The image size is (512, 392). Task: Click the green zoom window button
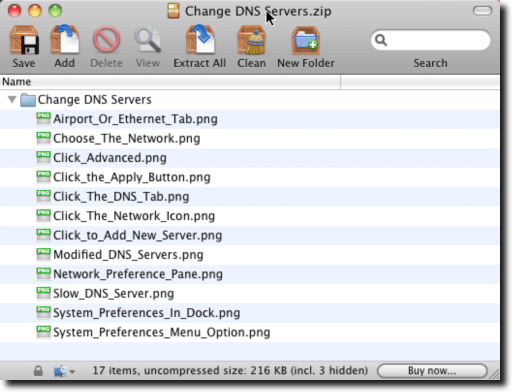click(x=55, y=11)
